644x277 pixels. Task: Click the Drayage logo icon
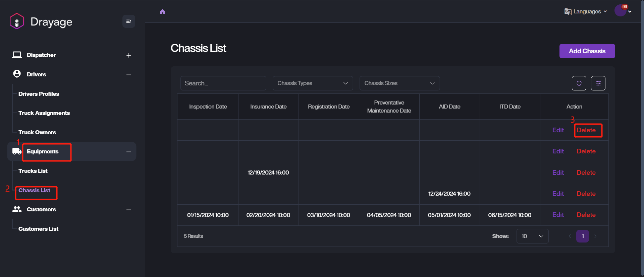(x=17, y=21)
